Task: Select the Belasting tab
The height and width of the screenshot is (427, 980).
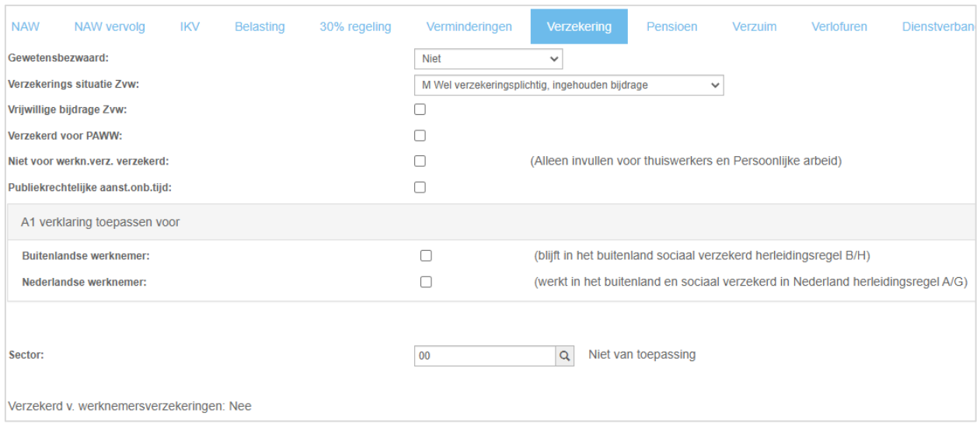Action: pyautogui.click(x=260, y=26)
